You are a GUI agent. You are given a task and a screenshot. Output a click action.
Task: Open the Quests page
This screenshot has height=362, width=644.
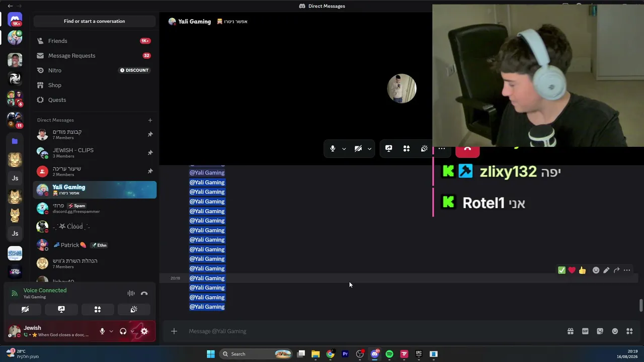95,100
